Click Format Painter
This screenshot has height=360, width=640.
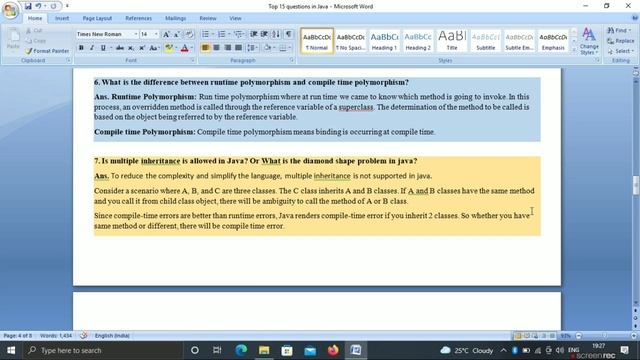pyautogui.click(x=47, y=51)
